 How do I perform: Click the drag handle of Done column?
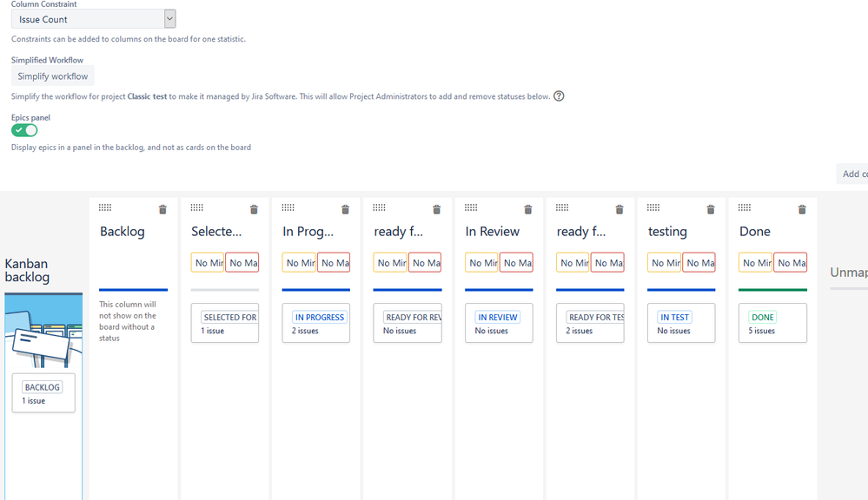click(x=745, y=207)
